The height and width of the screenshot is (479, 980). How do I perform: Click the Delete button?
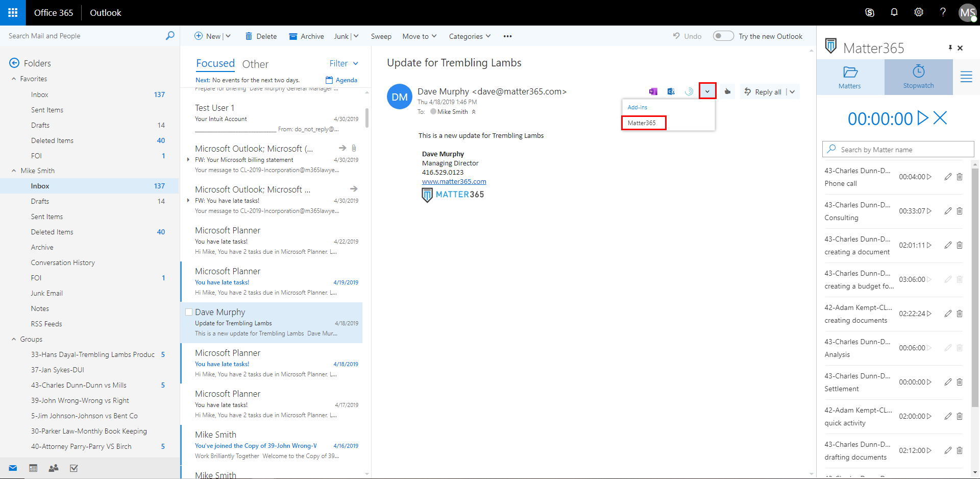tap(261, 36)
